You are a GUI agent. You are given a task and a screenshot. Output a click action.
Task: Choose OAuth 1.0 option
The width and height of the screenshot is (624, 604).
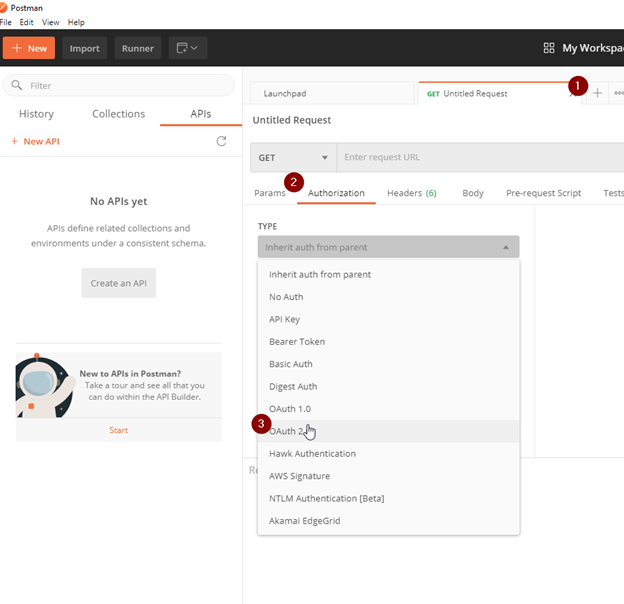click(x=388, y=409)
